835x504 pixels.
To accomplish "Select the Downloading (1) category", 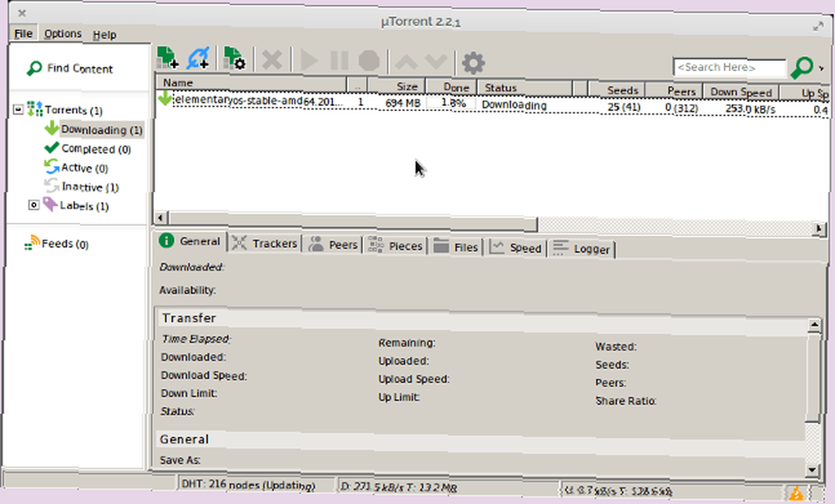I will pos(101,130).
